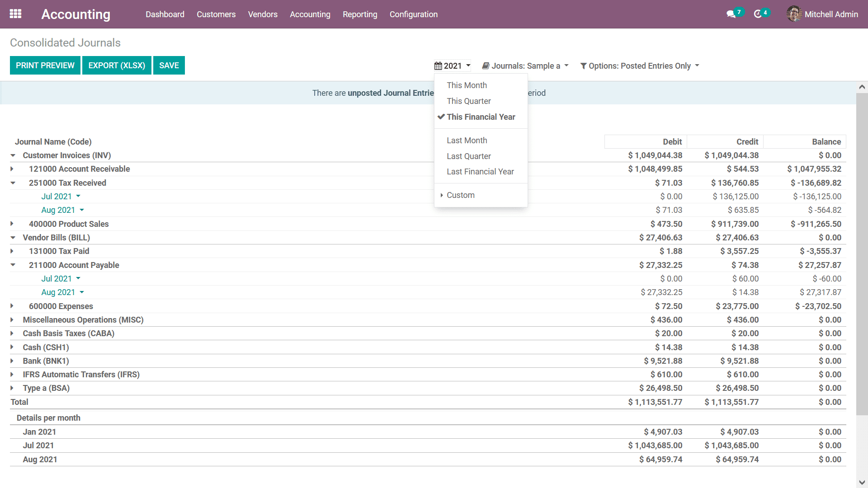868x488 pixels.
Task: Open Aug 2021 dropdown under Tax Received
Action: [x=62, y=210]
